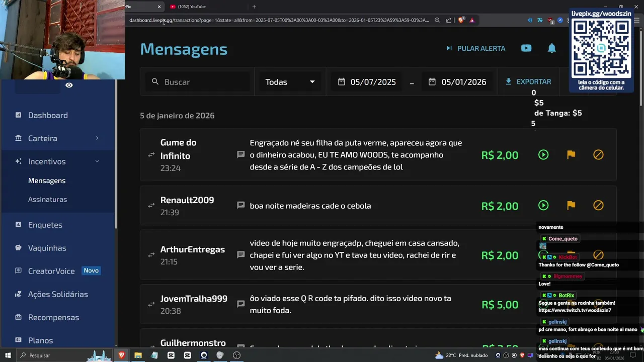Screen dimensions: 644x362
Task: Block the Gume do Infinito message
Action: pos(598,155)
